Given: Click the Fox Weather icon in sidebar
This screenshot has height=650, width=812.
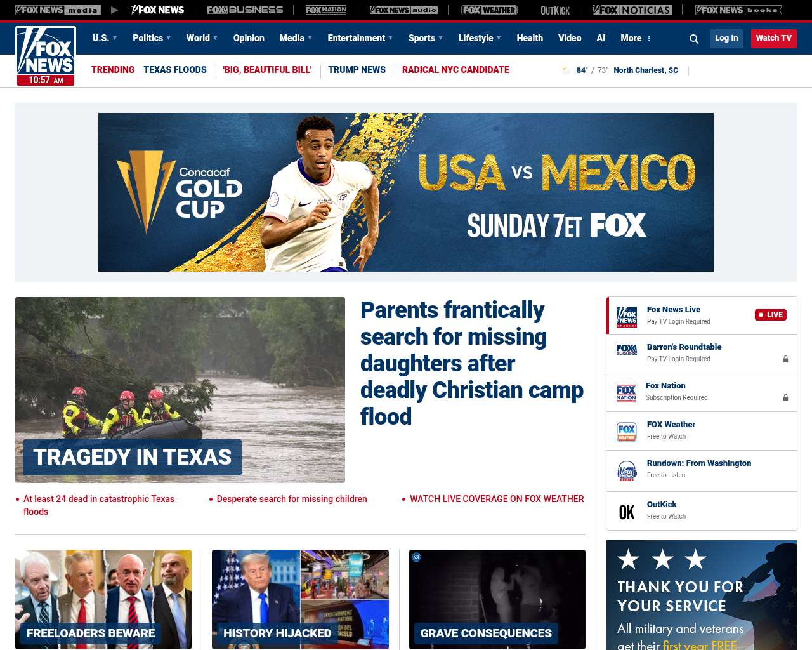Looking at the screenshot, I should [627, 432].
